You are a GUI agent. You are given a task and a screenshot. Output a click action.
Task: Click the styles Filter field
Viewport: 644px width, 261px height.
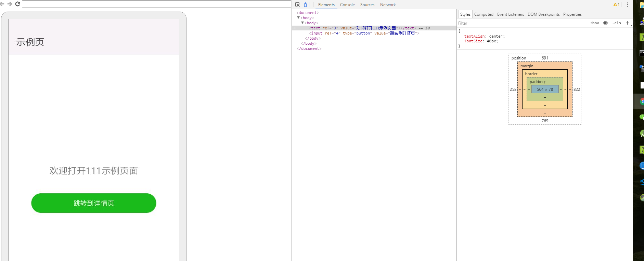click(522, 23)
